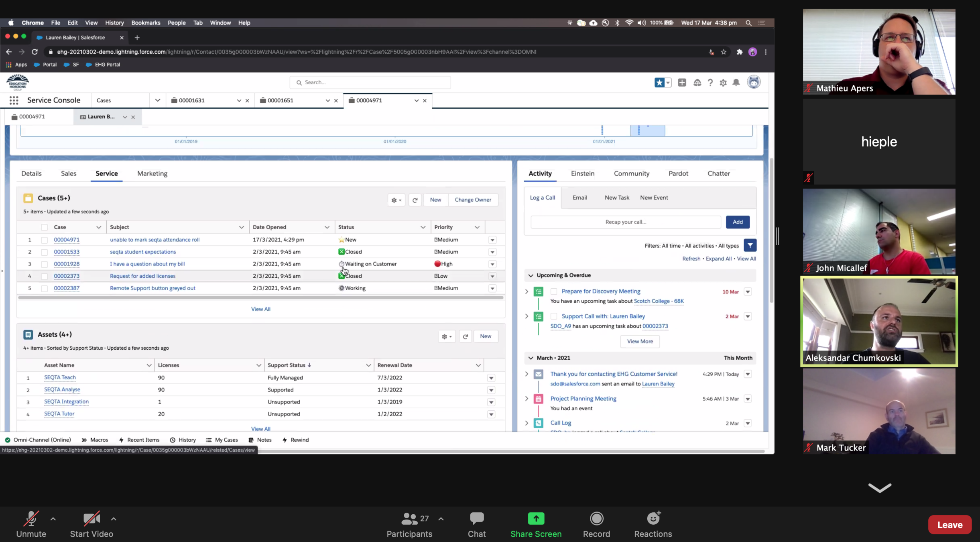980x542 pixels.
Task: Open row actions dropdown for SEQTA Teach
Action: tap(491, 378)
